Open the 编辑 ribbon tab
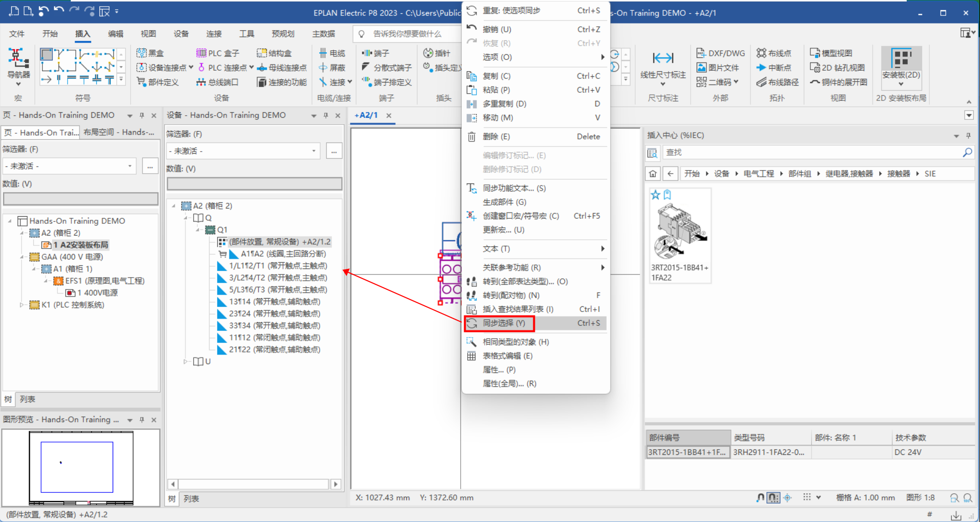The image size is (980, 522). click(115, 34)
